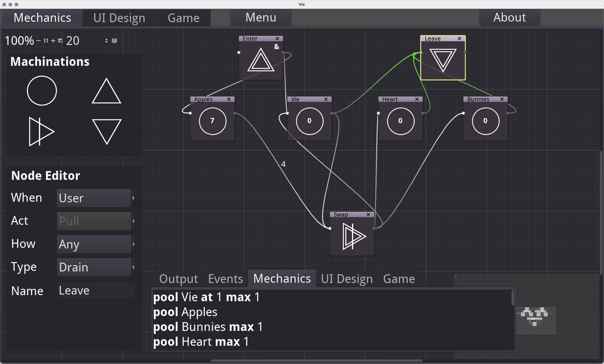Image resolution: width=604 pixels, height=364 pixels.
Task: Open the Type dropdown showing Drain
Action: click(x=96, y=267)
